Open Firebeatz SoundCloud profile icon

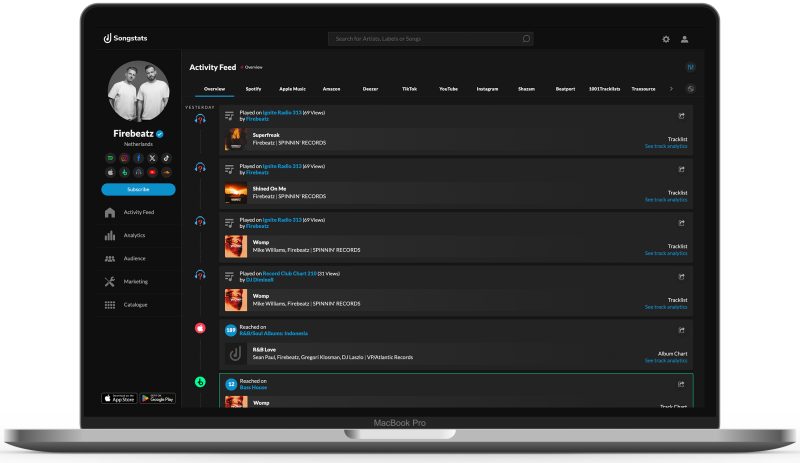tap(166, 172)
